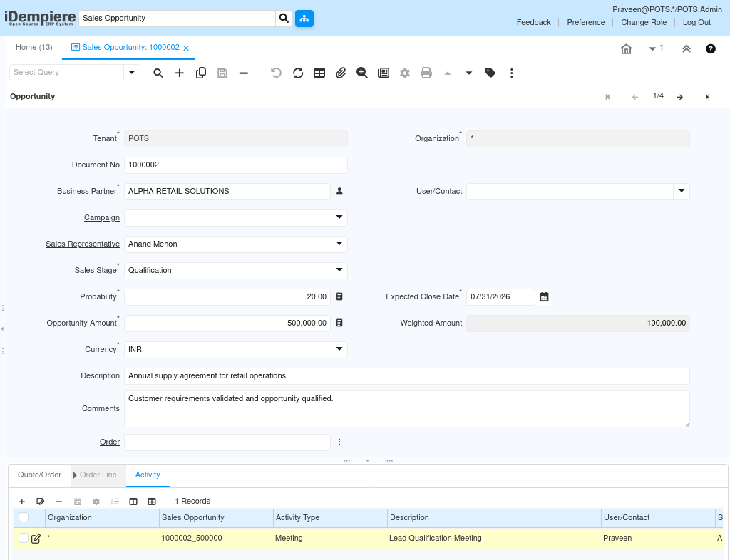Expand the Sales Representative dropdown
The image size is (730, 560).
(x=339, y=244)
